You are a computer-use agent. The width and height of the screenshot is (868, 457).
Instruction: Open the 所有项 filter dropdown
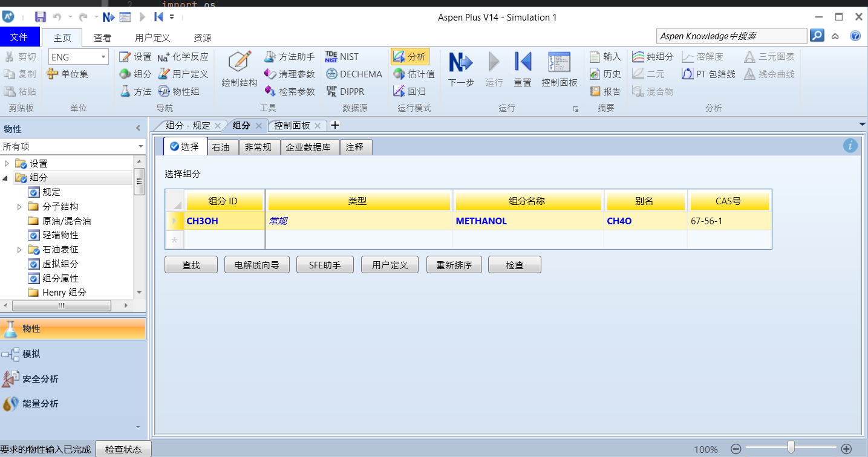[x=140, y=146]
